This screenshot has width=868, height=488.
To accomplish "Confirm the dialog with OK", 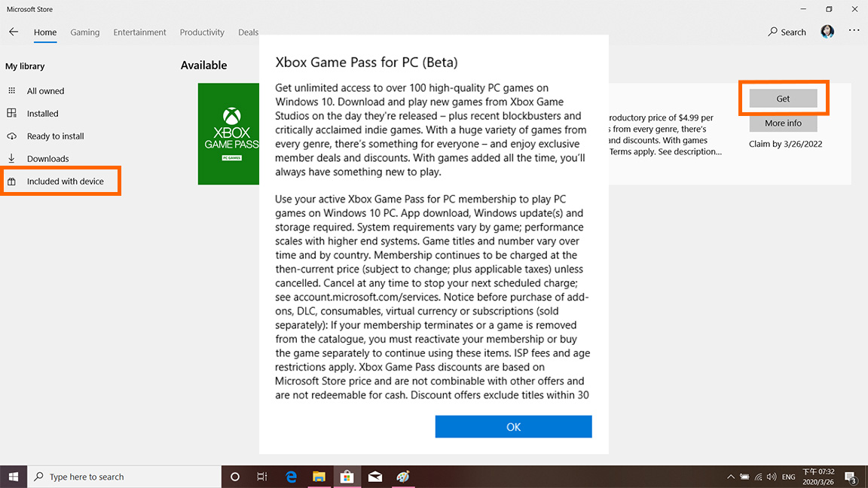I will (513, 426).
